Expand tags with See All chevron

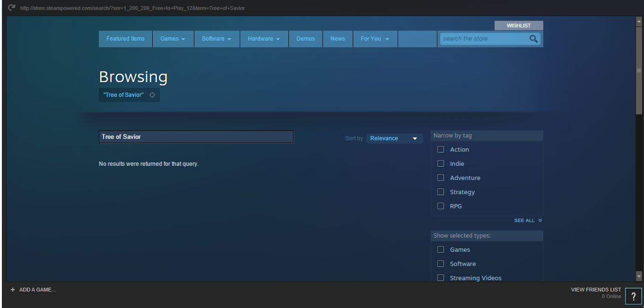click(x=540, y=221)
